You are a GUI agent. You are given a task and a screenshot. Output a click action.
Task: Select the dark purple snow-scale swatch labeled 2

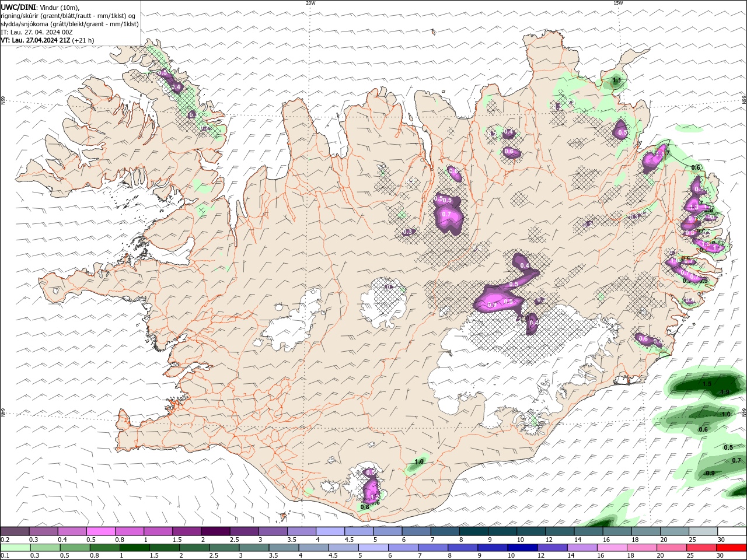[x=215, y=531]
